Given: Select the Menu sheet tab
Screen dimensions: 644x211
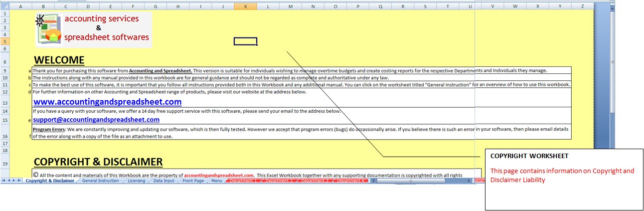Looking at the screenshot, I should coord(216,181).
